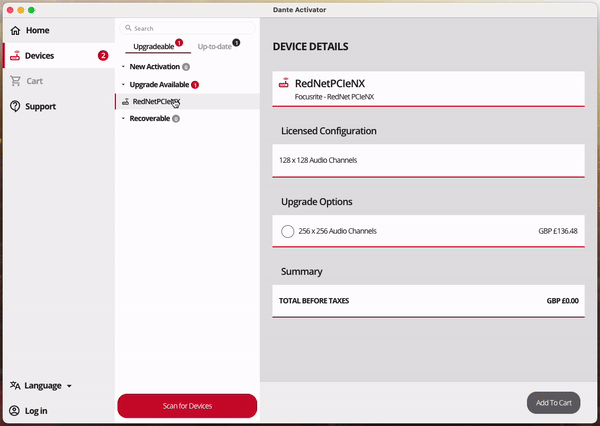Collapse the New Activation group
Screen dimensions: 600x426
click(x=123, y=67)
